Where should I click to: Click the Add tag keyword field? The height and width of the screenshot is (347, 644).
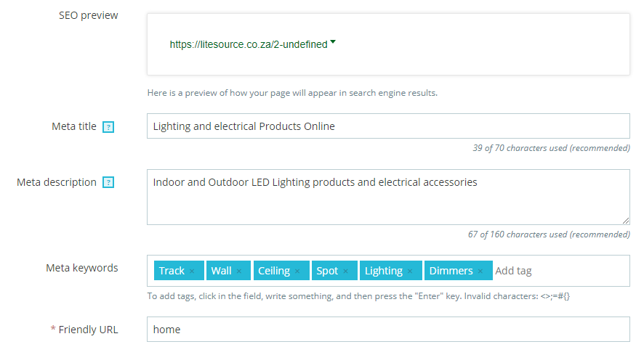(x=558, y=271)
